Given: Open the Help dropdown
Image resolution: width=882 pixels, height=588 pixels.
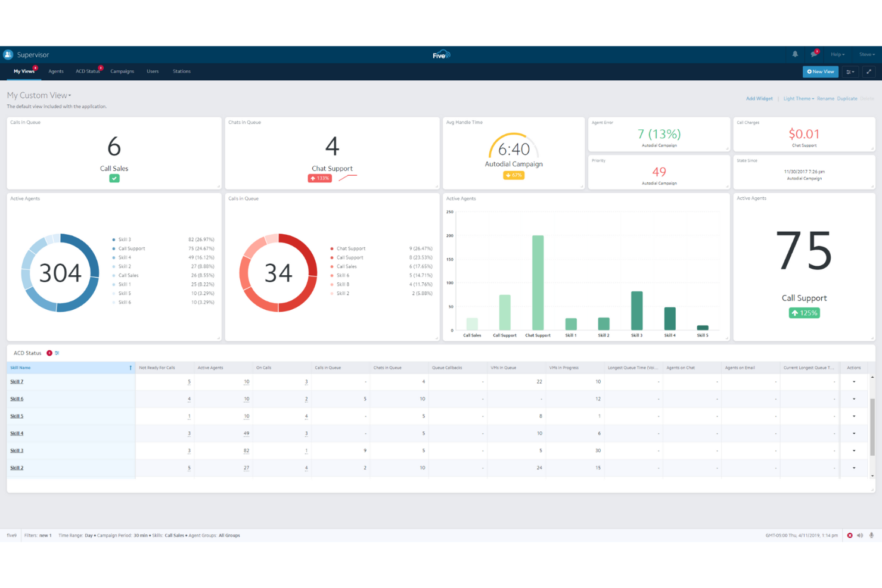Looking at the screenshot, I should [x=837, y=54].
